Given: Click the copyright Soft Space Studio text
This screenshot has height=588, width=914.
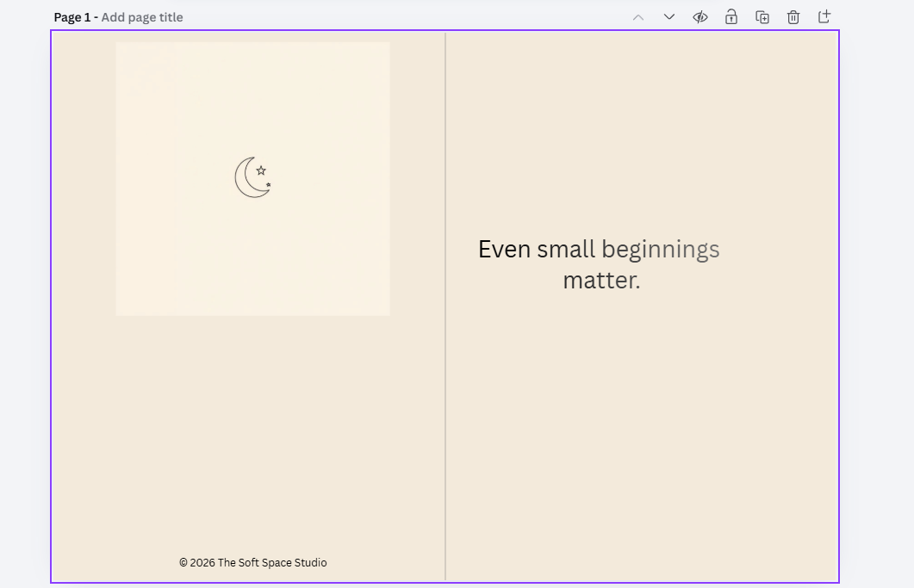Looking at the screenshot, I should tap(252, 562).
